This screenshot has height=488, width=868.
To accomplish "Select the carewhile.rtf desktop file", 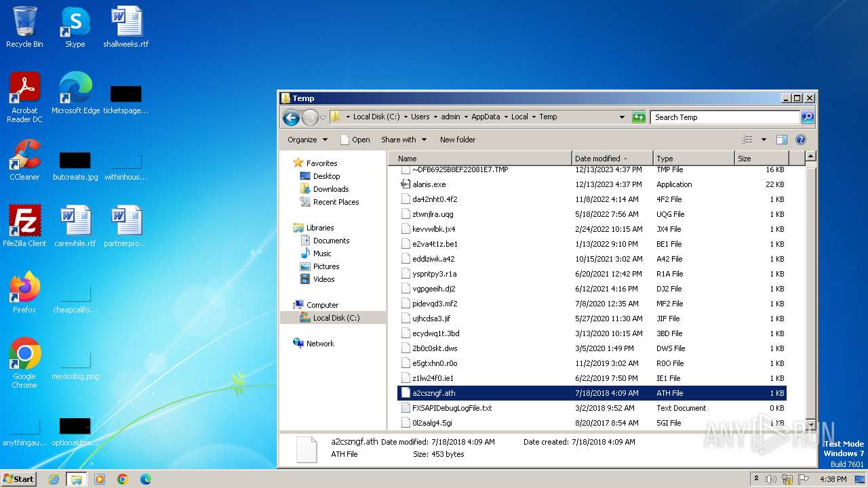I will (x=75, y=226).
